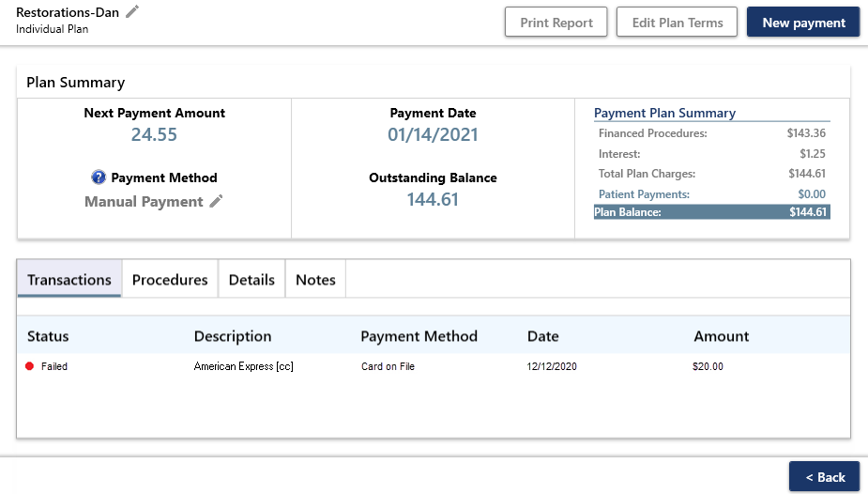This screenshot has width=868, height=494.
Task: Start a New payment
Action: (x=803, y=23)
